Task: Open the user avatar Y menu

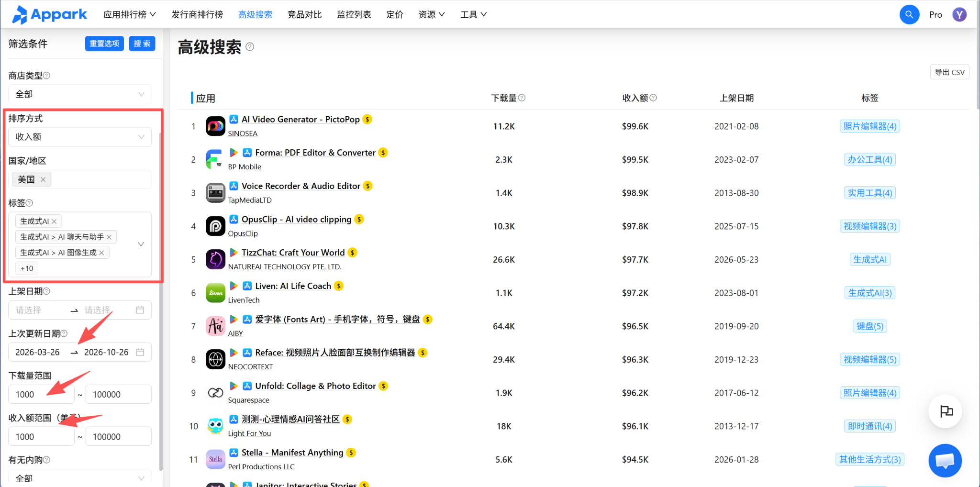Action: [959, 15]
